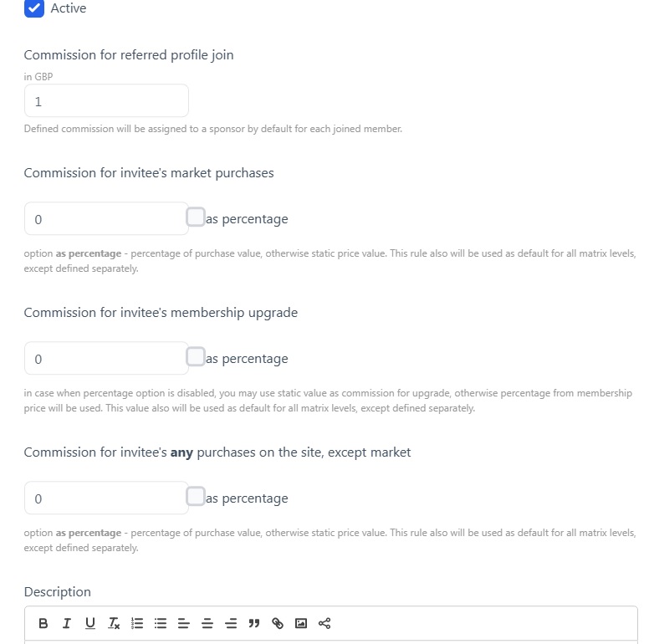Clear text formatting in Description editor
This screenshot has width=649, height=644.
114,623
